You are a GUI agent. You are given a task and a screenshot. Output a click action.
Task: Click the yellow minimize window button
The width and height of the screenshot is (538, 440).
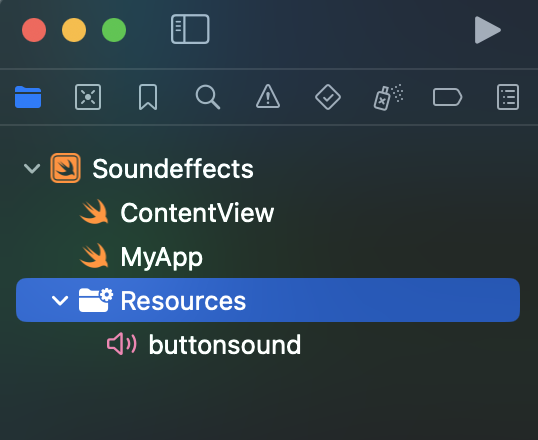[74, 30]
